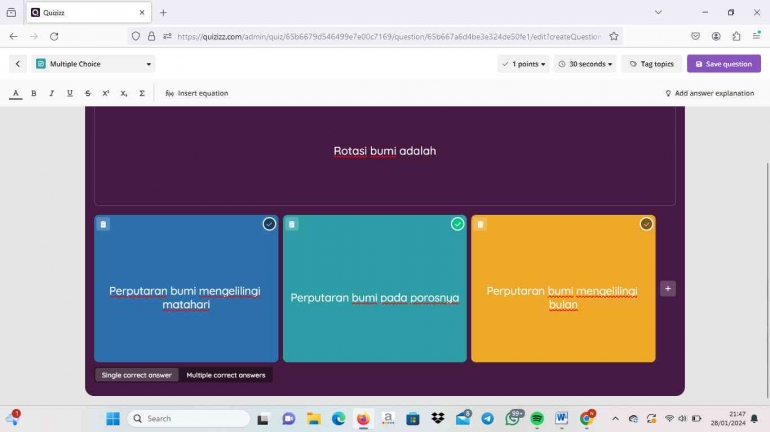Screen dimensions: 770x432
Task: Click Add answer explanation
Action: 710,93
